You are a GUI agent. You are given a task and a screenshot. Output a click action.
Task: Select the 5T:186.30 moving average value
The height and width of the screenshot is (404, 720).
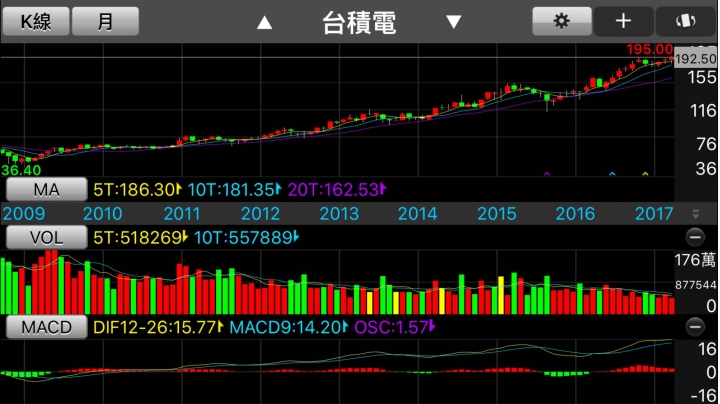(137, 189)
